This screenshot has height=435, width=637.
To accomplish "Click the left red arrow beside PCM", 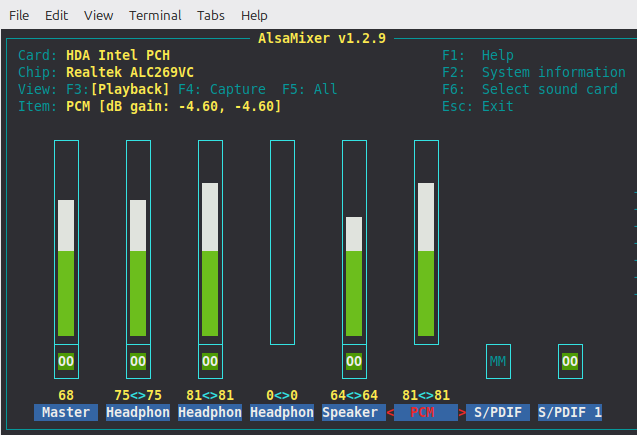I will (390, 413).
